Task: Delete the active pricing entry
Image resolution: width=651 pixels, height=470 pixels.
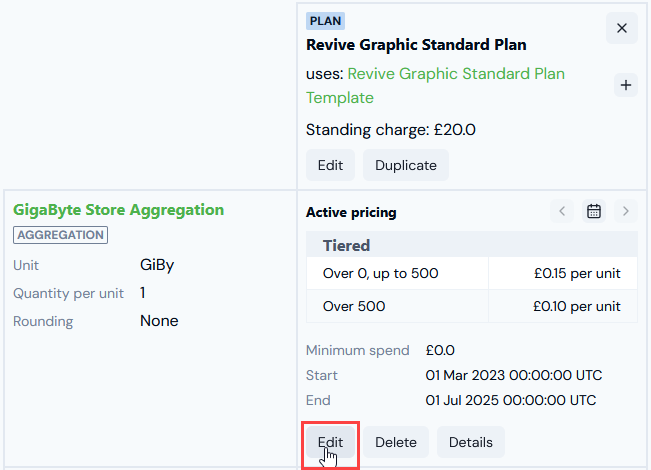Action: click(x=396, y=442)
